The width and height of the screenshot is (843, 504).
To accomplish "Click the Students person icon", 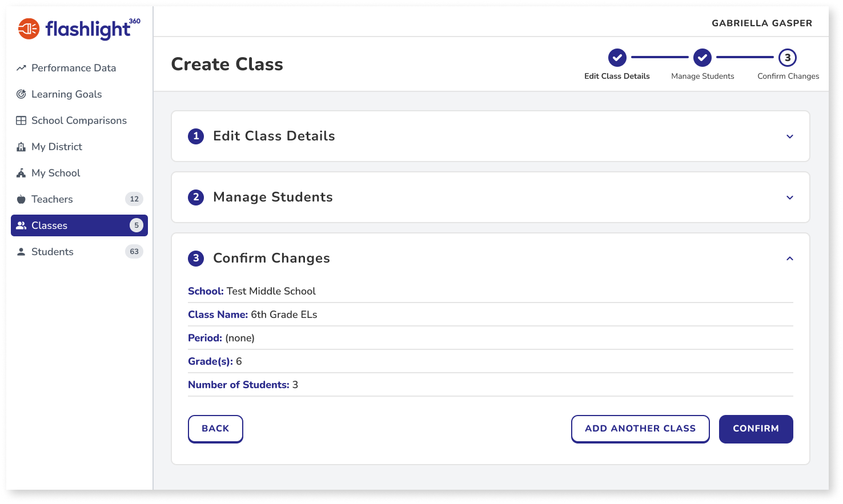I will click(21, 252).
